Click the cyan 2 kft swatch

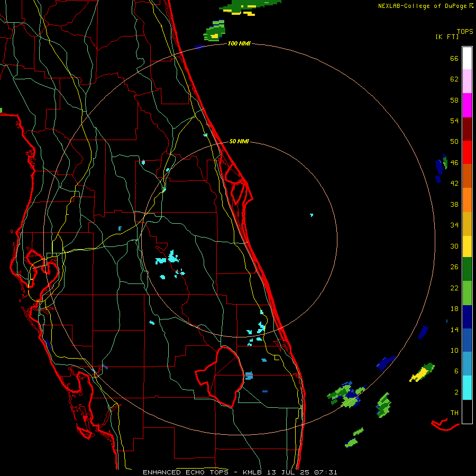467,388
